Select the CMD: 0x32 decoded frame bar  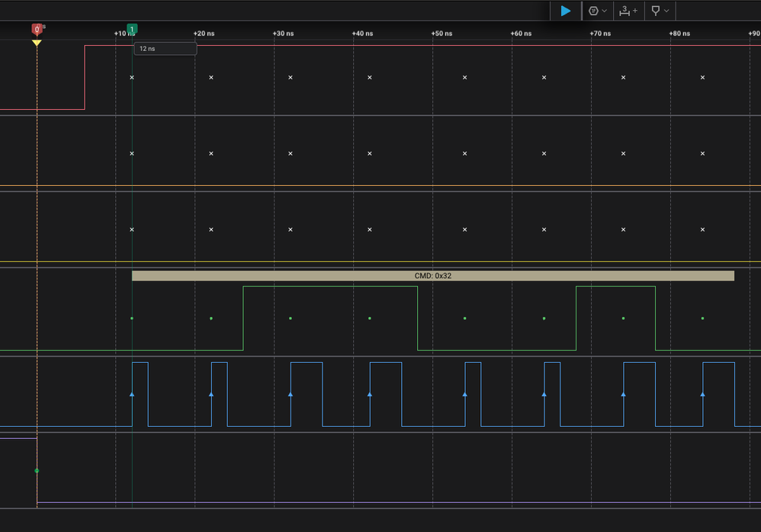click(x=433, y=275)
